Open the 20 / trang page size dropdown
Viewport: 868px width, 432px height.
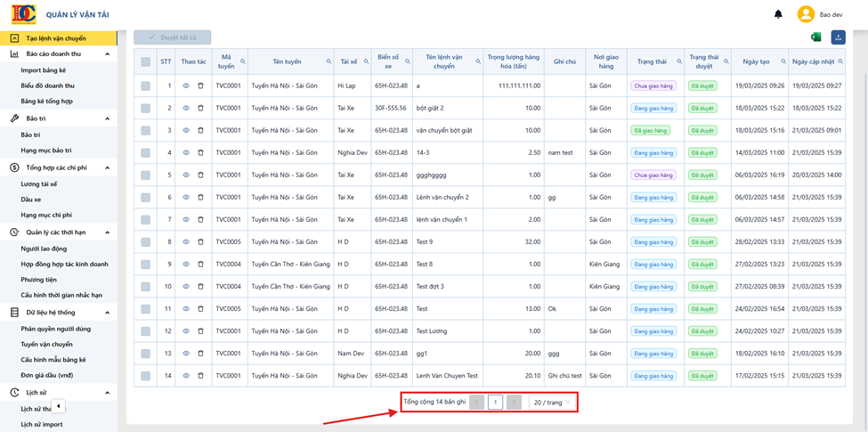click(x=551, y=403)
